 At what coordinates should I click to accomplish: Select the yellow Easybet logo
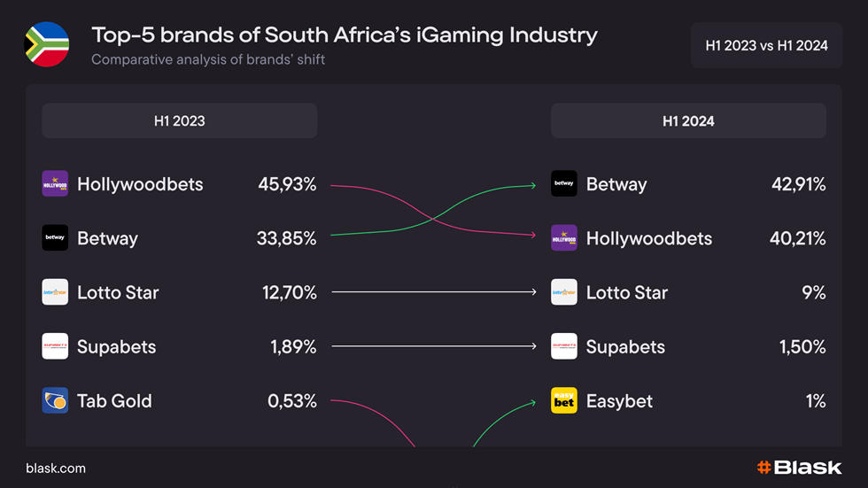click(564, 400)
